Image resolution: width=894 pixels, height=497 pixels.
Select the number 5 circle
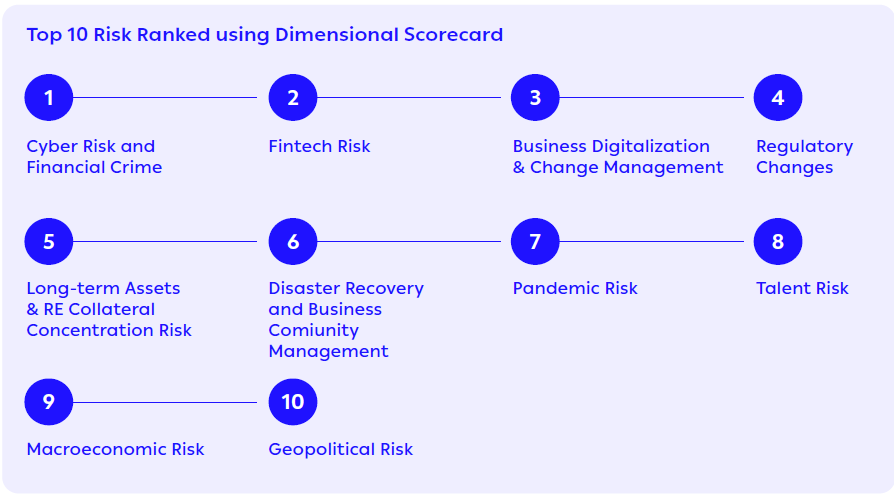point(49,241)
